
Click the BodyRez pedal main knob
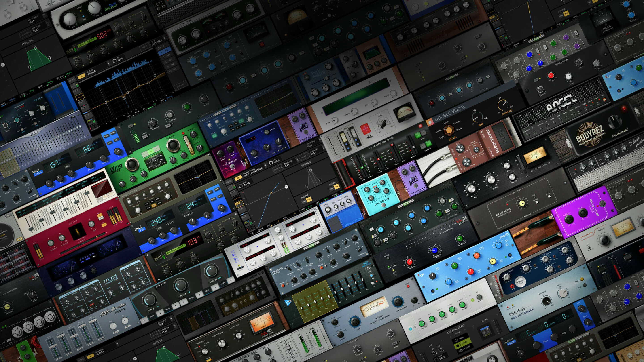click(615, 122)
